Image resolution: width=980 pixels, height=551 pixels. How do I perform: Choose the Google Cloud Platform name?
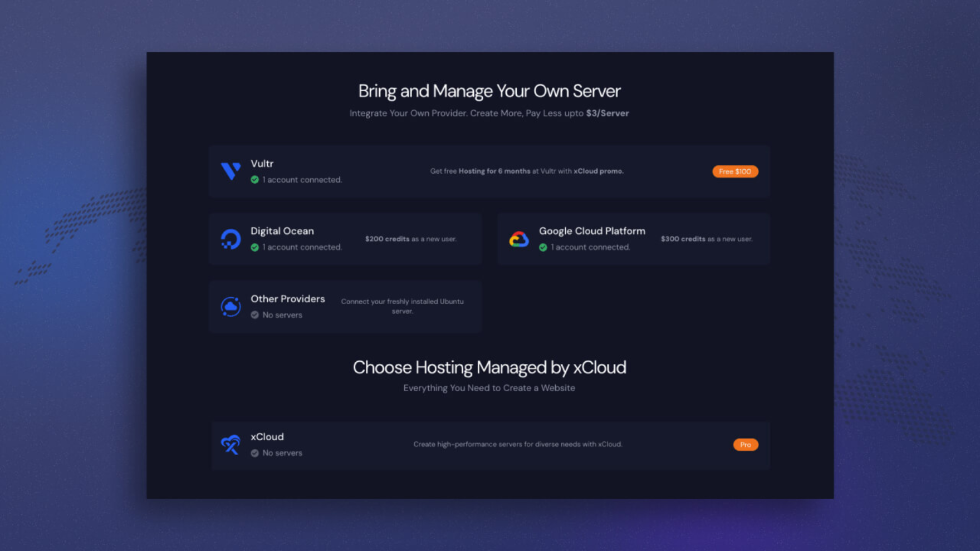click(592, 231)
